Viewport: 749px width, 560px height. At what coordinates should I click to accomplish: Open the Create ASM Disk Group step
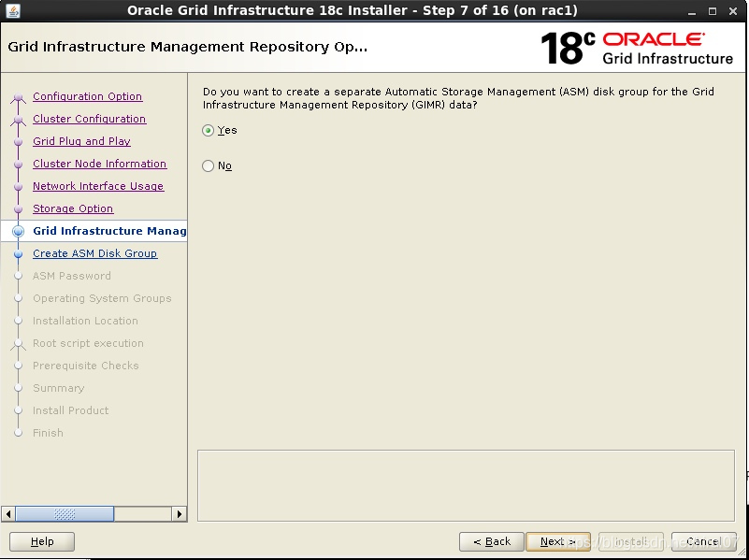click(x=95, y=253)
